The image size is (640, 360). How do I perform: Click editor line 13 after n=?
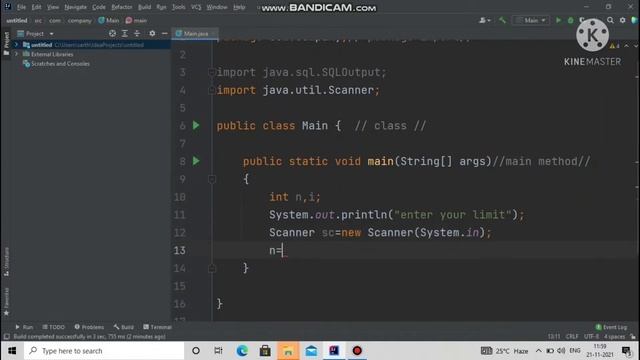(283, 250)
